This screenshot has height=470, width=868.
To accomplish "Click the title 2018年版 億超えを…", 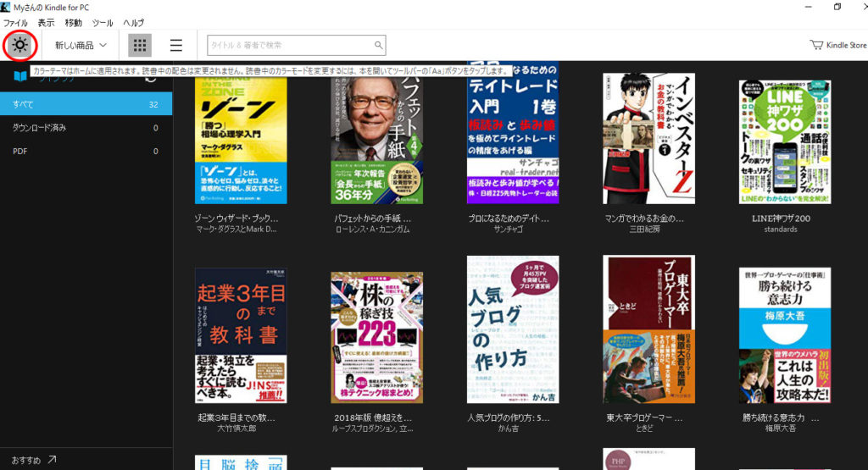I will (x=373, y=417).
